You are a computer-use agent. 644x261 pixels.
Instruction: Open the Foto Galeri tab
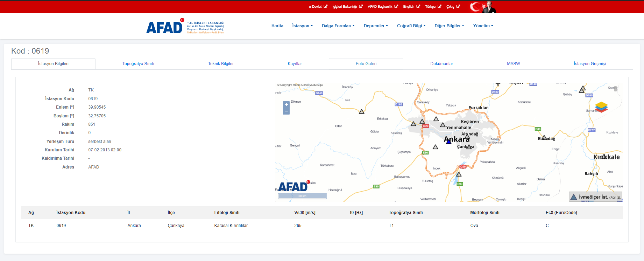click(366, 64)
